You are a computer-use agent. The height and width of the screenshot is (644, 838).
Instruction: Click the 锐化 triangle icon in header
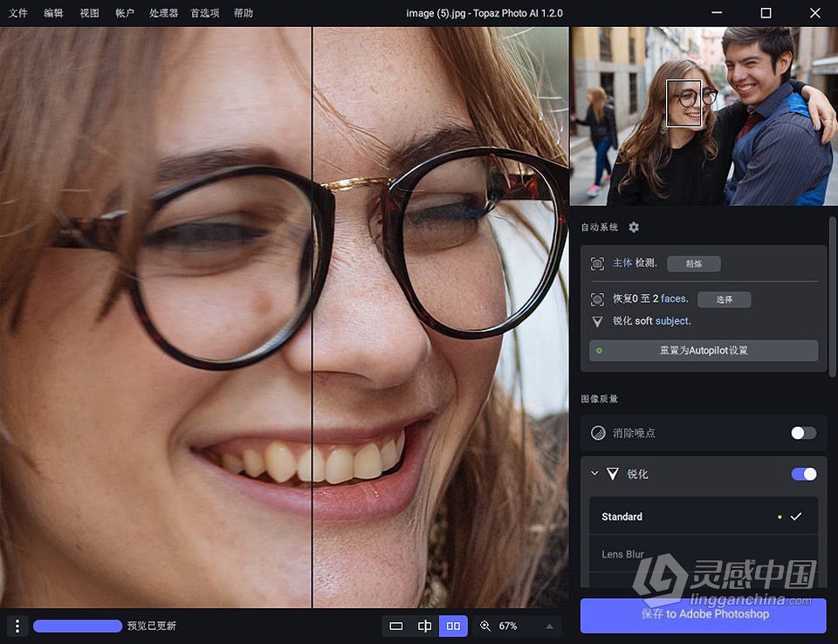click(x=613, y=474)
